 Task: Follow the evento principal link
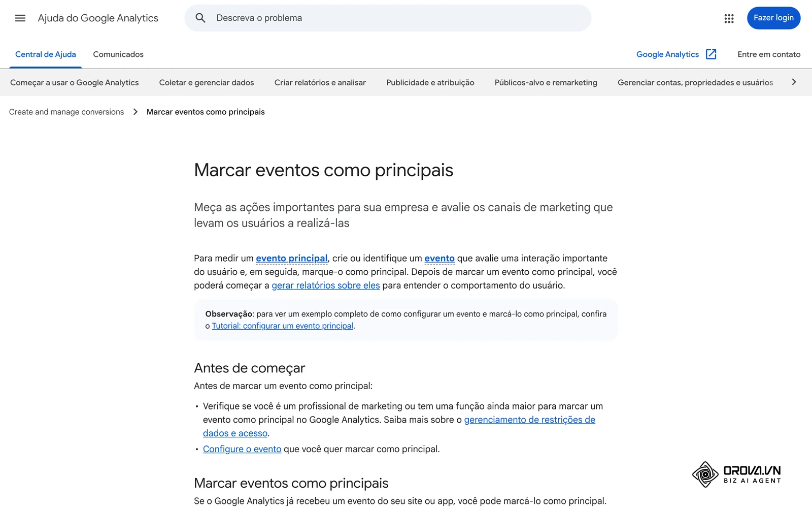coord(292,258)
